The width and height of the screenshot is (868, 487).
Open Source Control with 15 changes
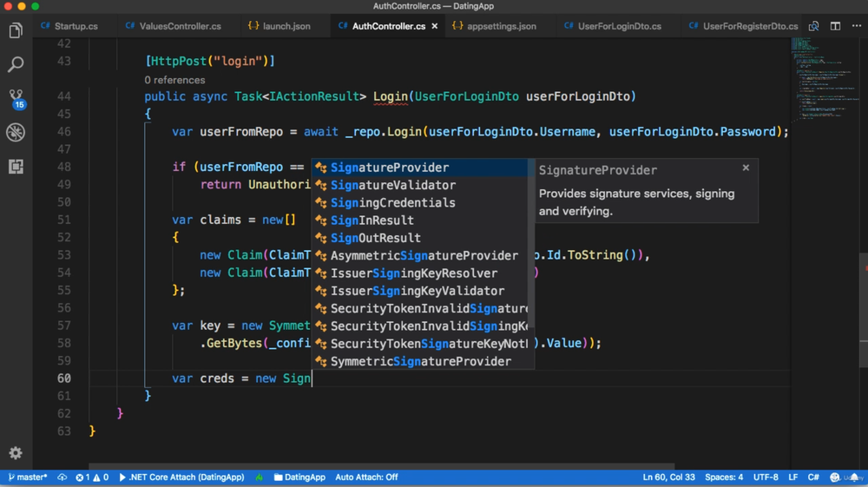[x=16, y=99]
